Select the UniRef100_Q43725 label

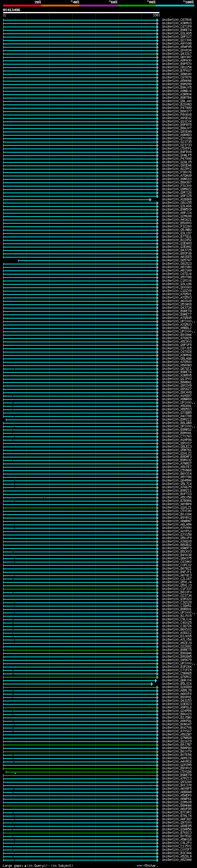pos(177,250)
